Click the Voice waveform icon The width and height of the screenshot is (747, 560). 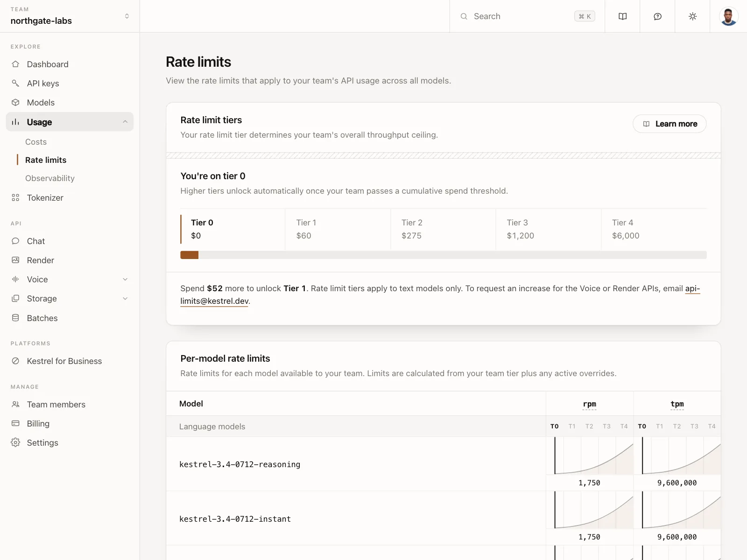click(15, 279)
